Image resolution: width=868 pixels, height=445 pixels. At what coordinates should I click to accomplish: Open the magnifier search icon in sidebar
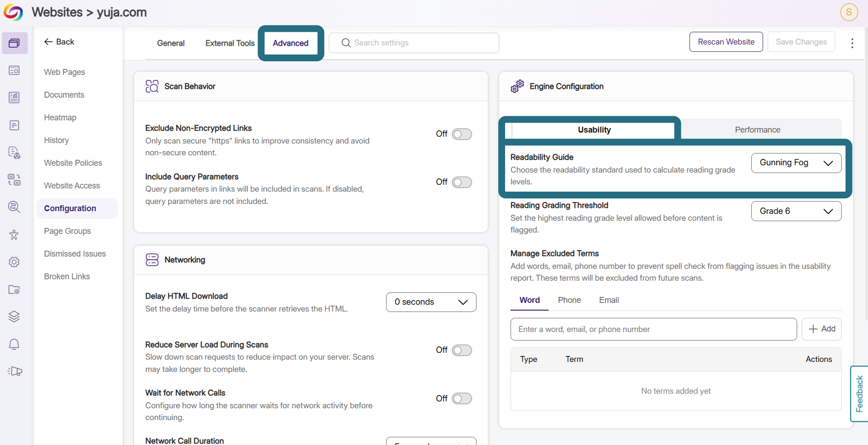click(14, 207)
